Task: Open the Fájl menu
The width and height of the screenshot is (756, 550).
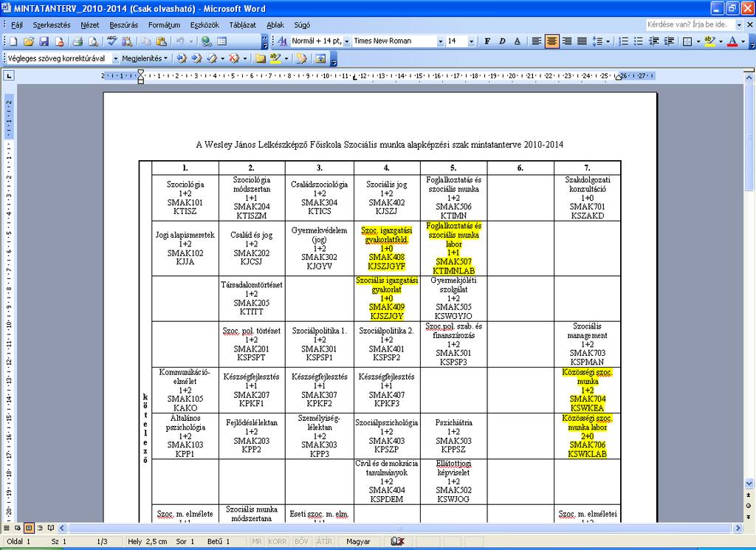Action: click(x=17, y=25)
